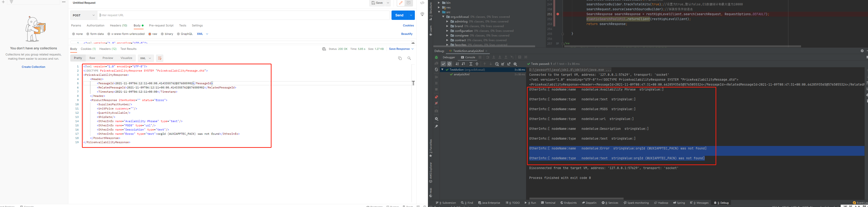Open Debug panel gear settings icon
Screen dimensions: 868x207
click(x=862, y=51)
